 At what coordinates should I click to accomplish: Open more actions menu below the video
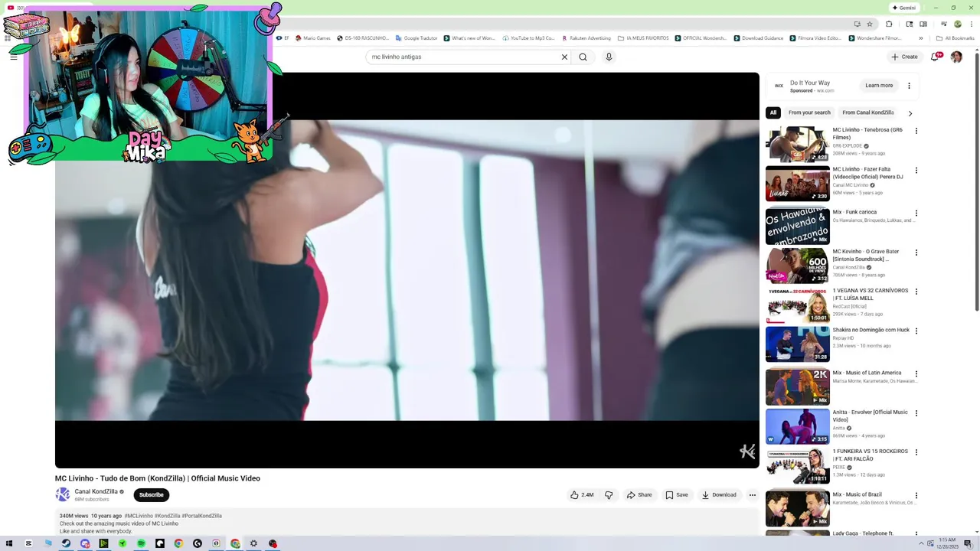pos(752,495)
